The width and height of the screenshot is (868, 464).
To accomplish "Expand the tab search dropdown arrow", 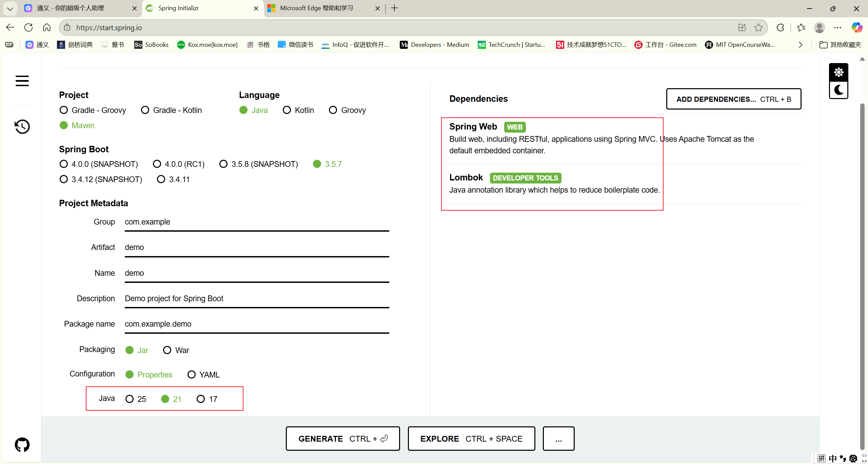I will click(10, 8).
